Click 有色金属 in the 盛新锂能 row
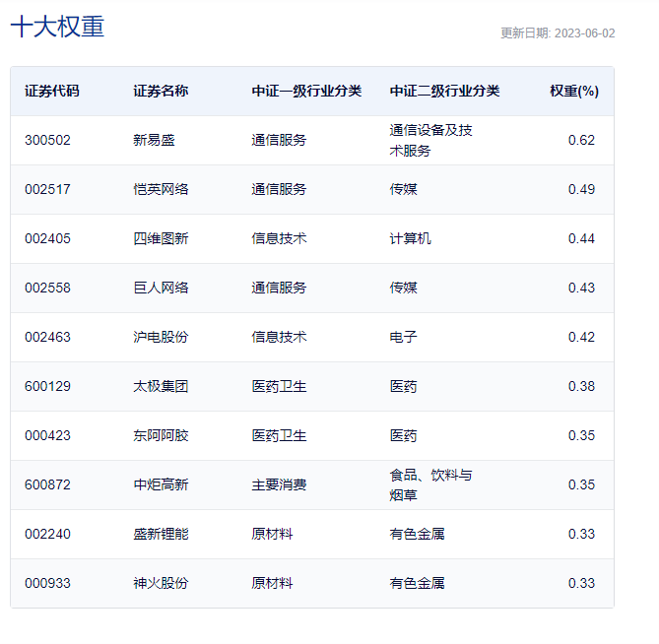This screenshot has width=659, height=644. pos(417,534)
